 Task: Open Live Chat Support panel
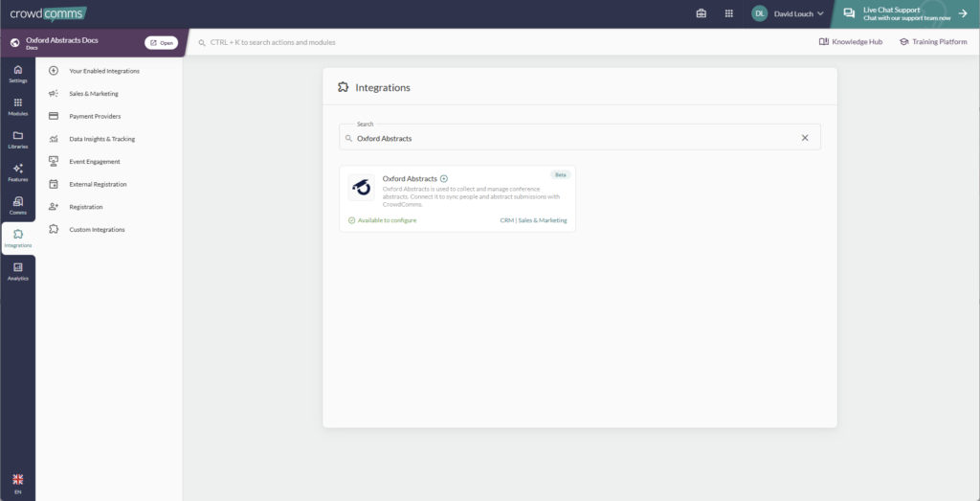coord(904,13)
